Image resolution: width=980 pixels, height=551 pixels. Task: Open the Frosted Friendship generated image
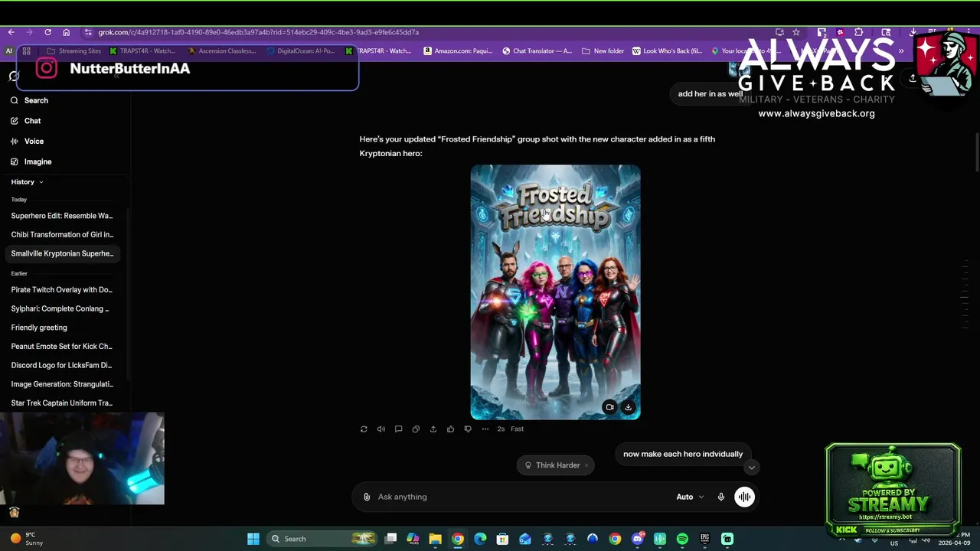coord(555,292)
